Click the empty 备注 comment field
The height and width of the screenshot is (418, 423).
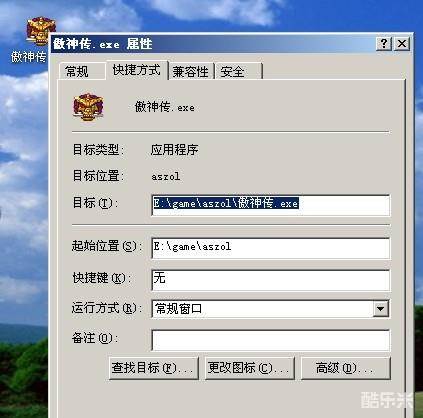click(x=270, y=340)
